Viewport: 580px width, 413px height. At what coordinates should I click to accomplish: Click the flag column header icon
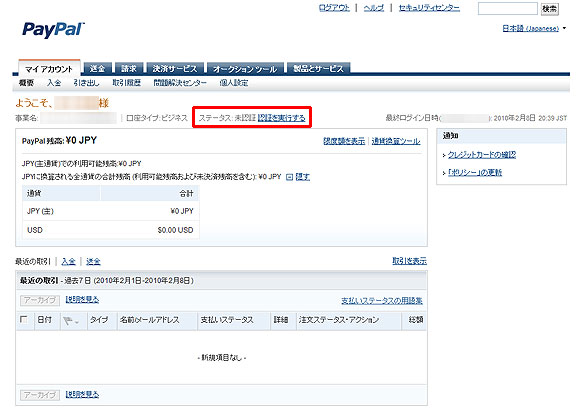[68, 321]
